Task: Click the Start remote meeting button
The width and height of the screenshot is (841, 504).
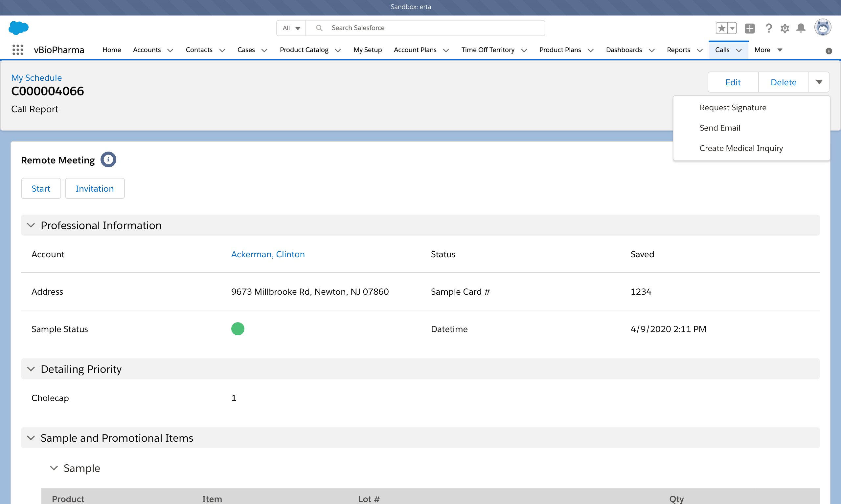Action: pos(41,188)
